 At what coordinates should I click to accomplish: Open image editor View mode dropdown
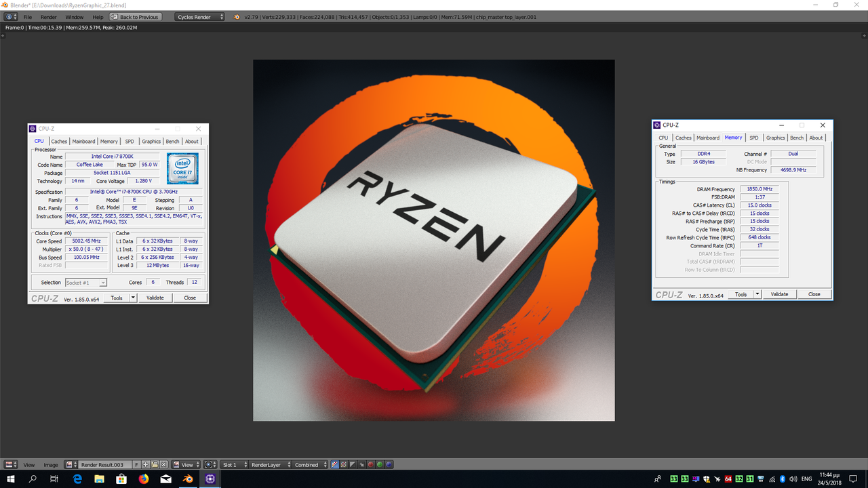point(186,465)
